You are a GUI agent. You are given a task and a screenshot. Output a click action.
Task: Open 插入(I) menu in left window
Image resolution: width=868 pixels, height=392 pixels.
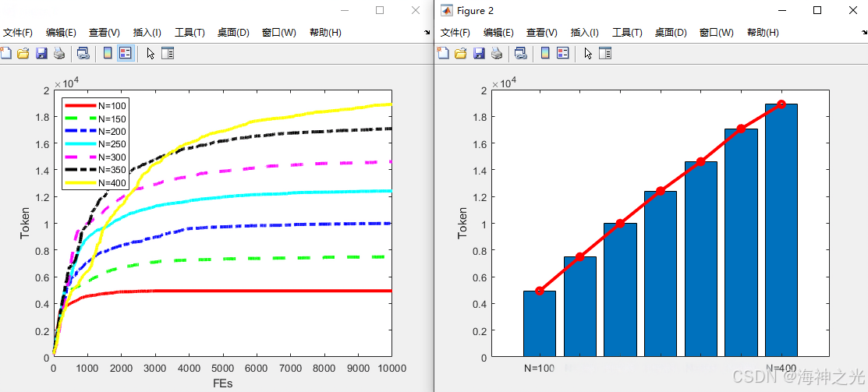coord(147,33)
